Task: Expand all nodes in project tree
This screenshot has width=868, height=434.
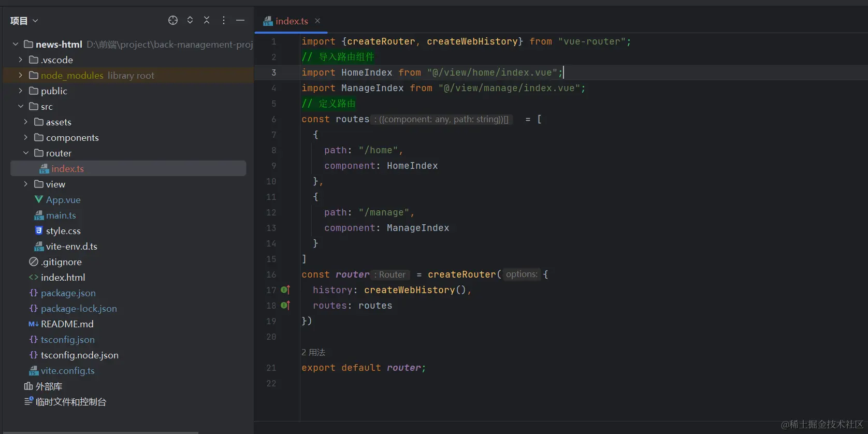Action: point(190,20)
